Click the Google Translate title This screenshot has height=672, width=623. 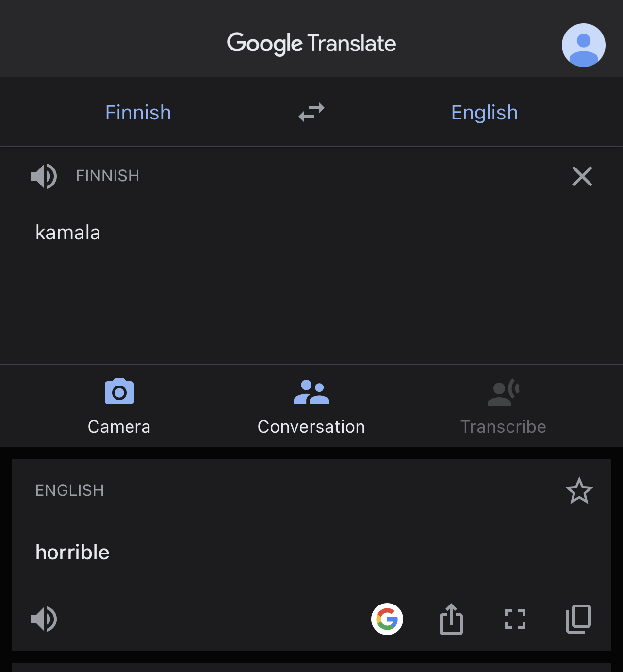[311, 44]
